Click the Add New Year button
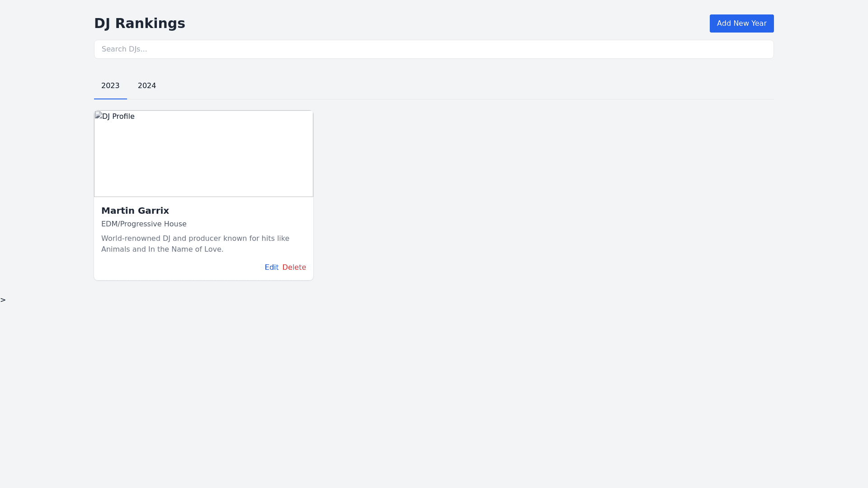868x488 pixels. 741,23
